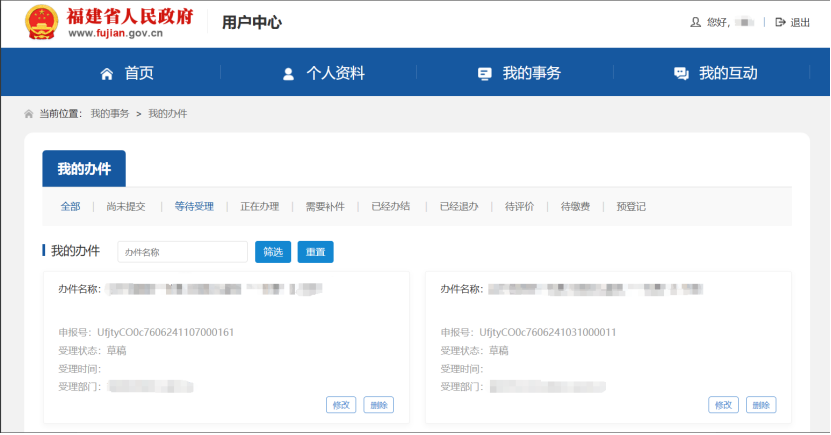Click the 办件名称 search input field

[182, 252]
